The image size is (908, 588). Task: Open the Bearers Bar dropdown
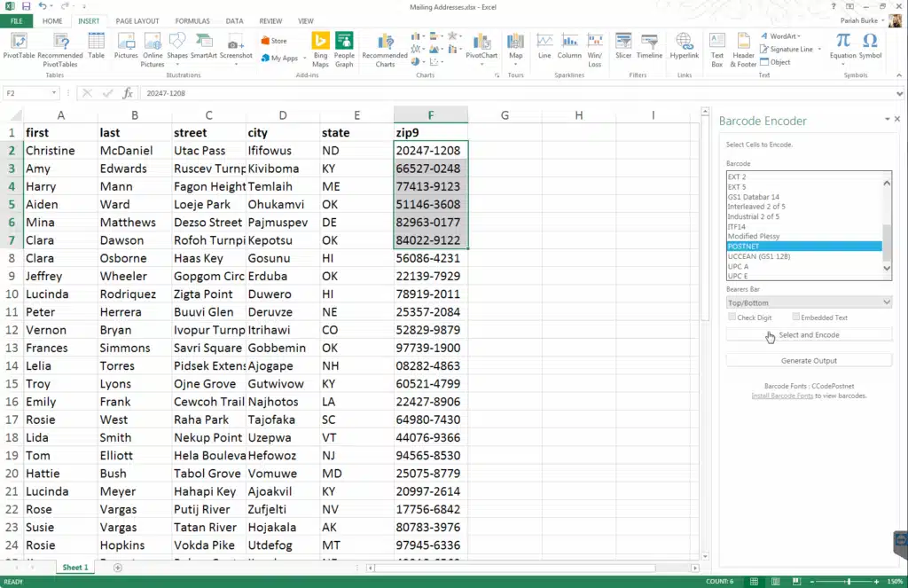click(808, 302)
